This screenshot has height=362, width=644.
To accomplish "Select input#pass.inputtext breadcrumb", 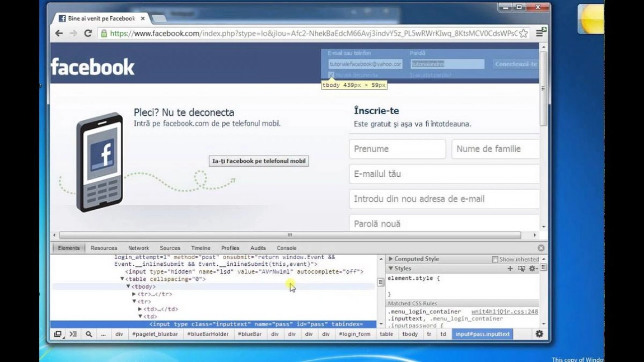I will click(x=483, y=334).
